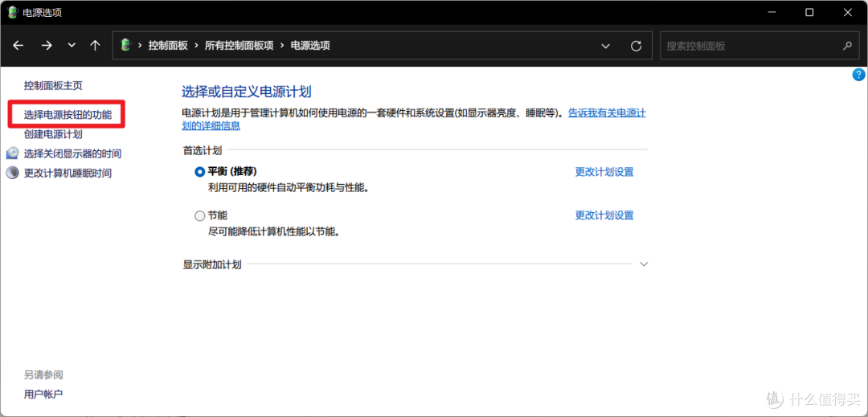This screenshot has height=417, width=868.
Task: Click the 显示附加计划 label
Action: coord(212,264)
